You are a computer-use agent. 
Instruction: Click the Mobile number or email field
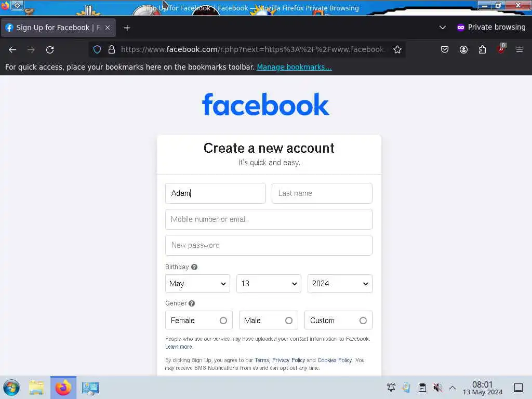tap(269, 219)
